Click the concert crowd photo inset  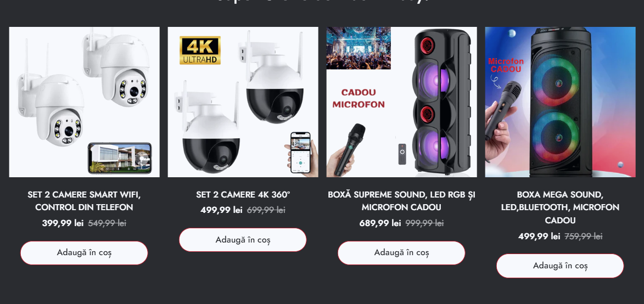pyautogui.click(x=359, y=48)
